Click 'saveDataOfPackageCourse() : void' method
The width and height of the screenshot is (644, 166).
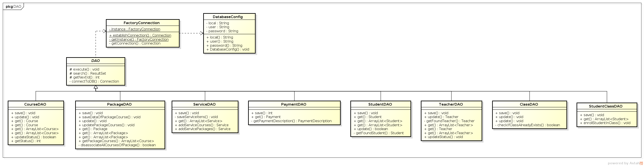click(x=109, y=117)
